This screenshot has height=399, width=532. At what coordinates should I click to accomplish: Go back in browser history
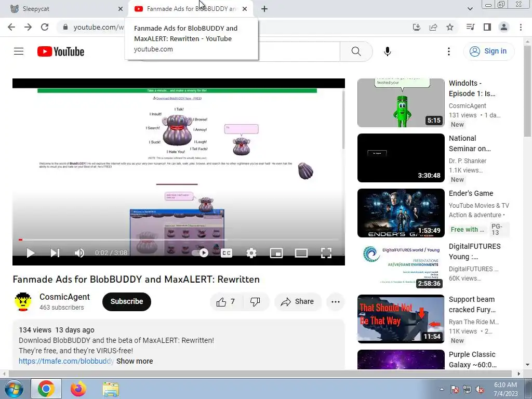click(11, 27)
